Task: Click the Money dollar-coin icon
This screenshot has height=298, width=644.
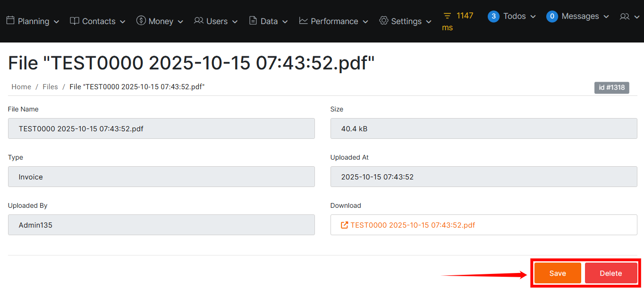Action: (x=141, y=20)
